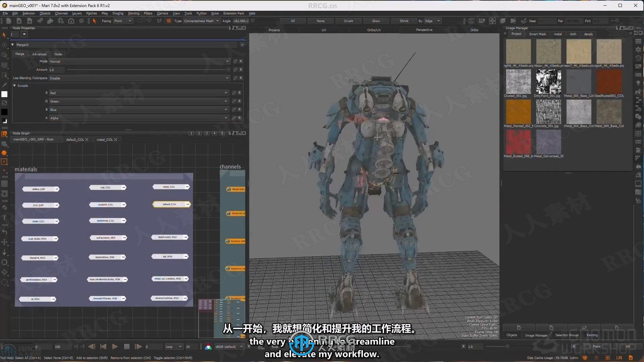Reset the Amount value with its R button
Viewport: 644px width, 362px height.
tap(241, 70)
